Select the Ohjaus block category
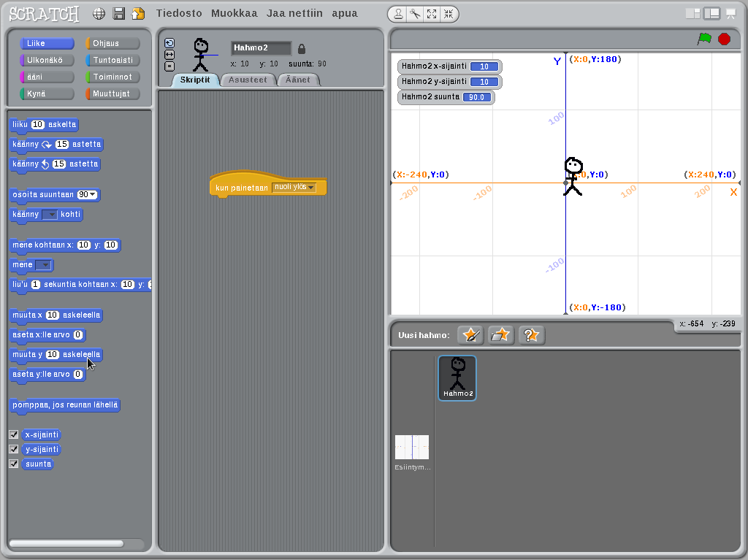 click(112, 44)
